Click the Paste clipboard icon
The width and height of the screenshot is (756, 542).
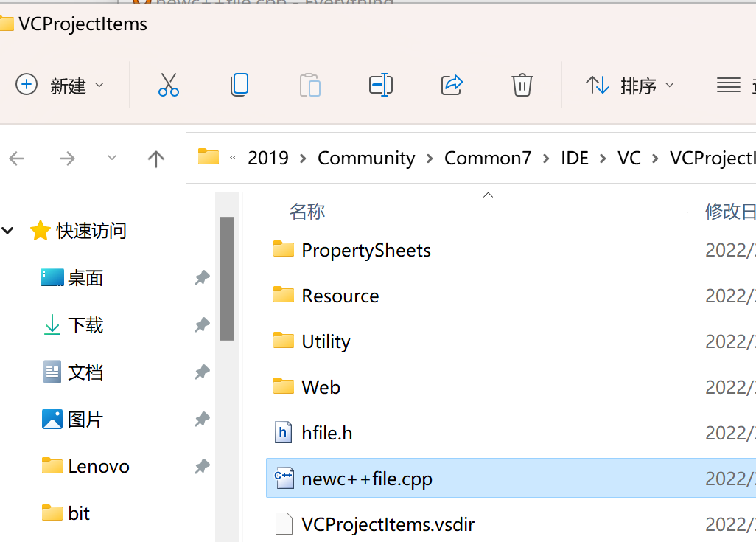(310, 85)
